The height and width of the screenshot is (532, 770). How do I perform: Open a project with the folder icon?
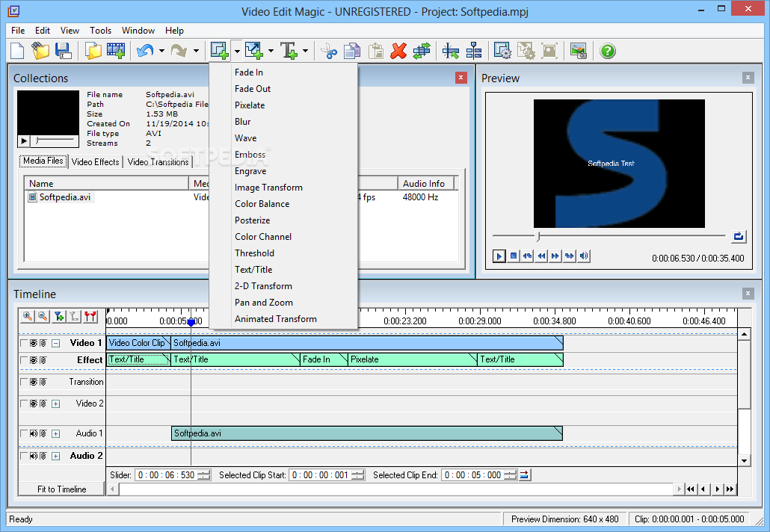point(40,51)
